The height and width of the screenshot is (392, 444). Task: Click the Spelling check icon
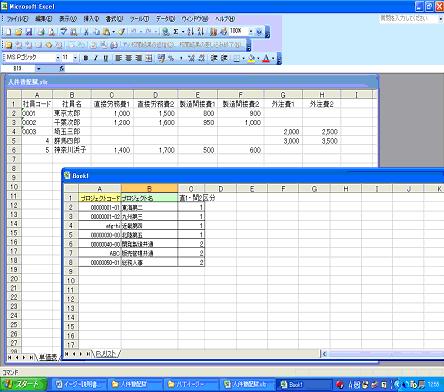pyautogui.click(x=64, y=32)
